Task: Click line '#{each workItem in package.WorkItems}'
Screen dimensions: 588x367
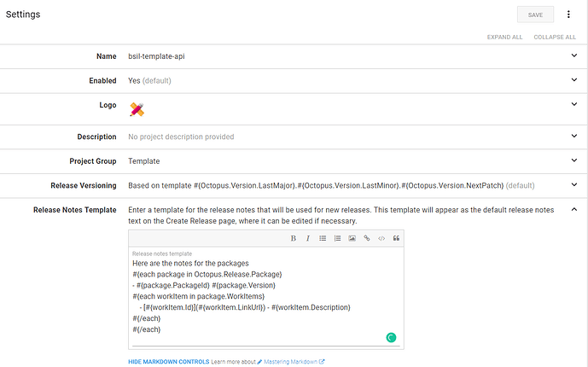Action: coord(198,296)
